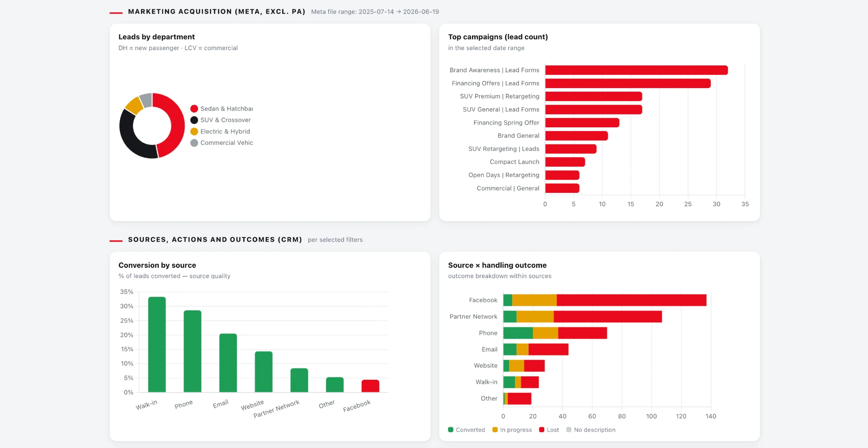Click the 'Marketing Acquisition' section heading
The width and height of the screenshot is (868, 448).
pyautogui.click(x=217, y=12)
